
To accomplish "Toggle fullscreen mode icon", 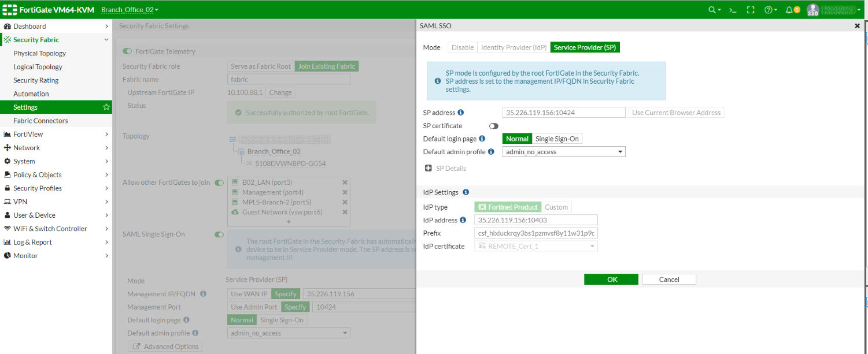I will [751, 10].
